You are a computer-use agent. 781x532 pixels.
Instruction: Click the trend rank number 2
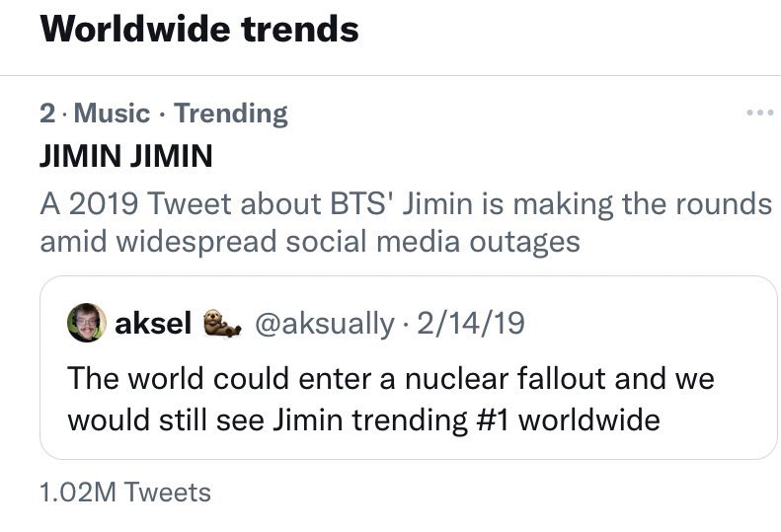point(46,114)
